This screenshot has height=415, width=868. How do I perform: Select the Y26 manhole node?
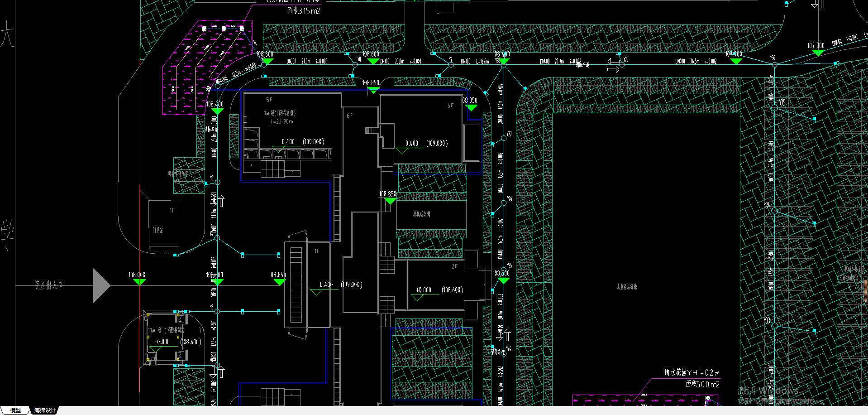503,203
